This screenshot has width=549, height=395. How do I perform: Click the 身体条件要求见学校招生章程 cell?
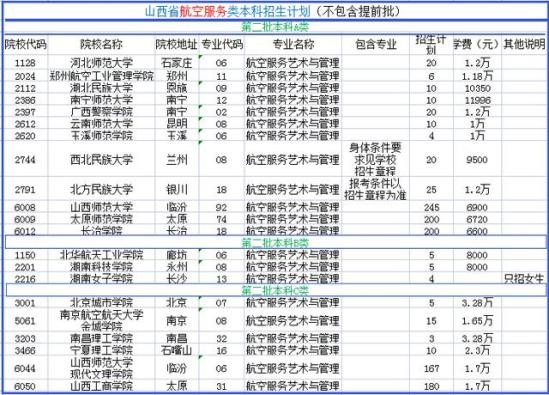click(x=375, y=160)
